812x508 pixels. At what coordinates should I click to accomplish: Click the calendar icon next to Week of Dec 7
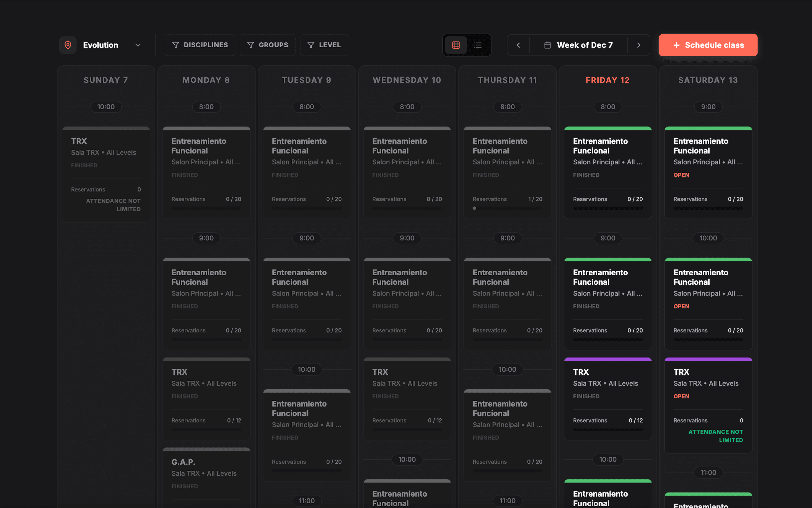coord(548,45)
